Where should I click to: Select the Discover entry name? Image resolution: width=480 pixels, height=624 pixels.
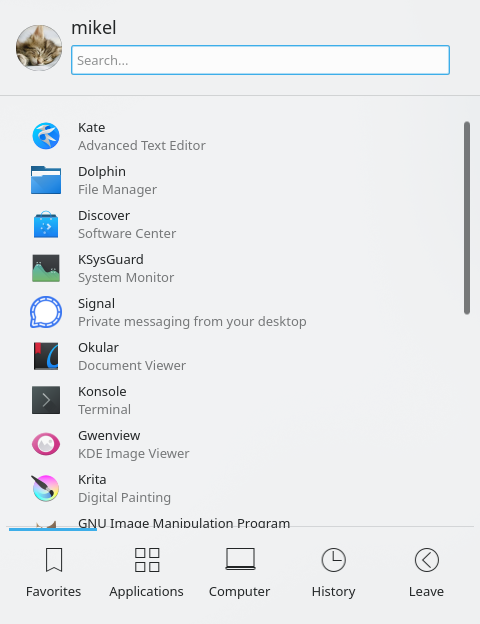coord(104,215)
